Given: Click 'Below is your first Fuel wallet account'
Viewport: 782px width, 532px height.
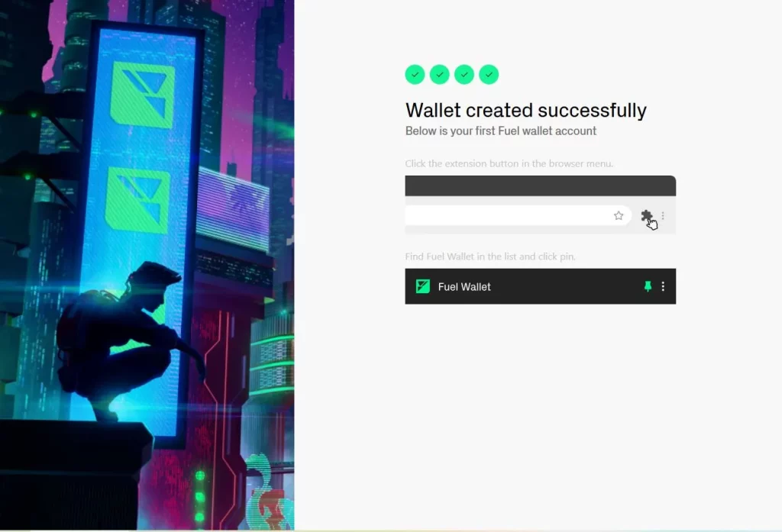Looking at the screenshot, I should click(501, 131).
